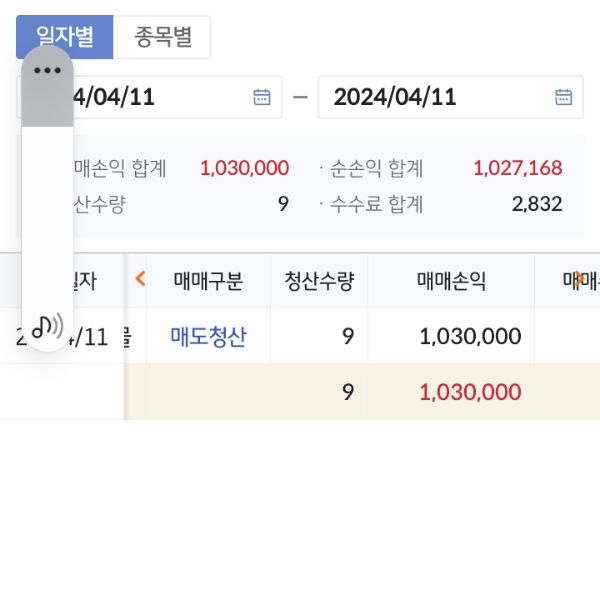The height and width of the screenshot is (600, 600).
Task: Open the end date calendar icon
Action: coord(563,97)
